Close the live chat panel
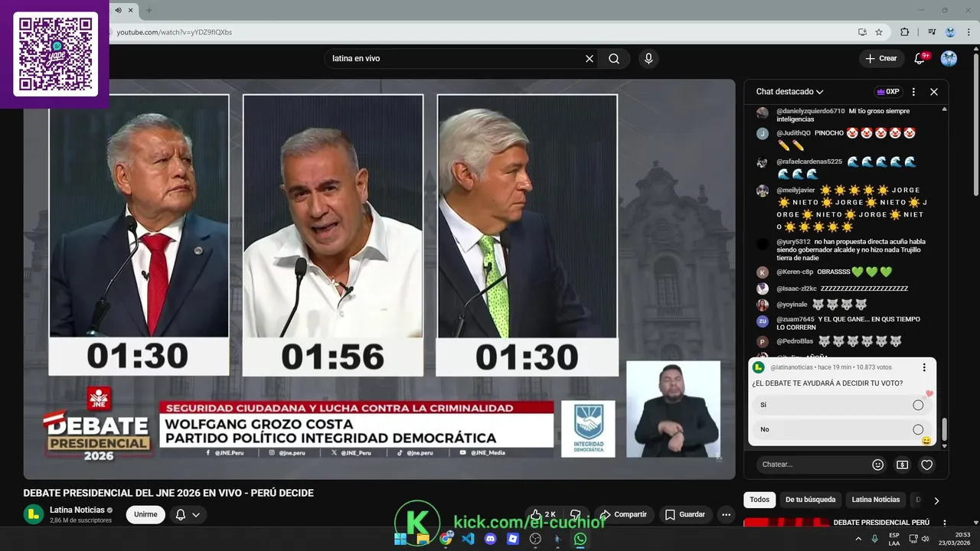 click(934, 92)
